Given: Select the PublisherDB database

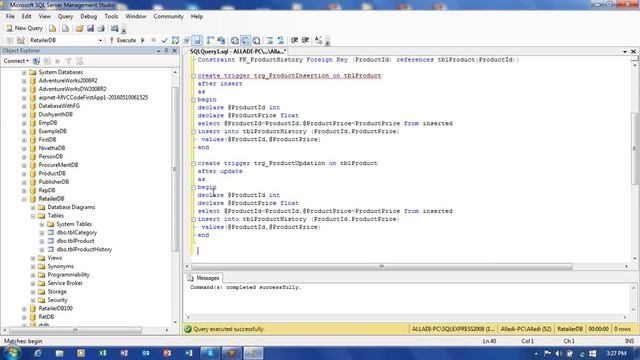Looking at the screenshot, I should coord(53,182).
